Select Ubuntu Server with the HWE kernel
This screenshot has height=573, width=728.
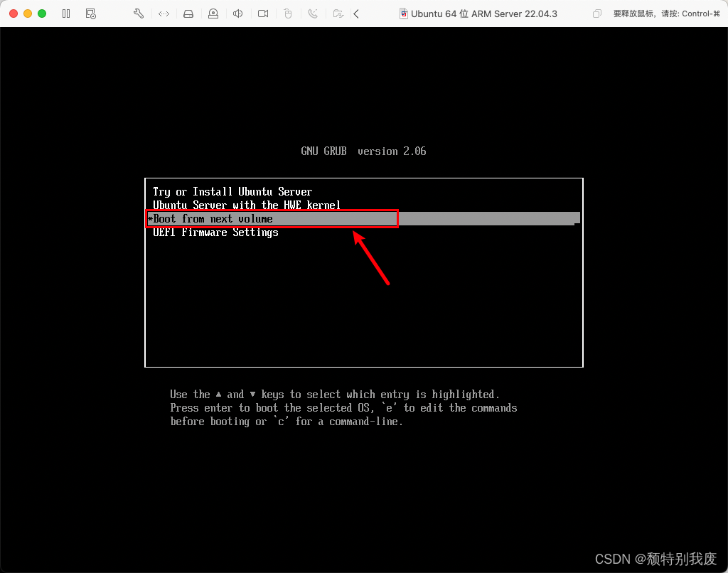247,205
